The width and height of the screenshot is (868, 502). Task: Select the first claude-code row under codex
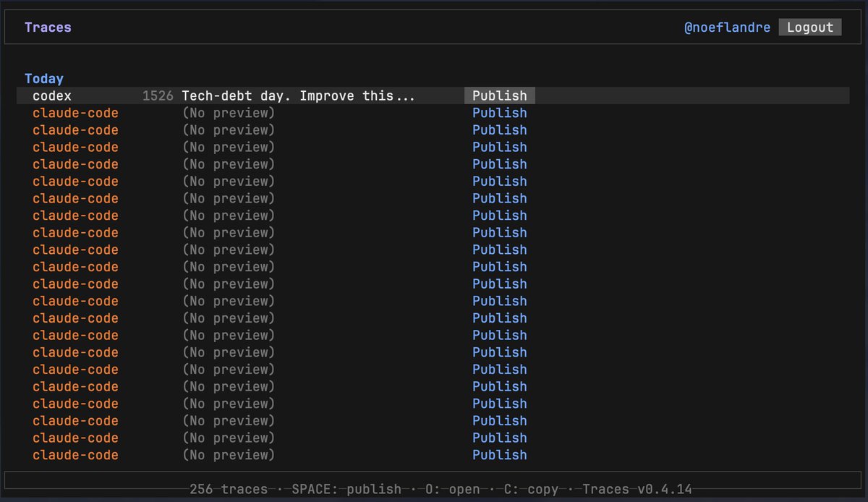(433, 113)
